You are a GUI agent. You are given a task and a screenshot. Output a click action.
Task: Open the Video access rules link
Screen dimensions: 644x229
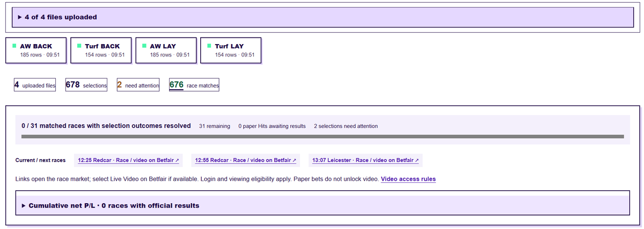point(408,178)
